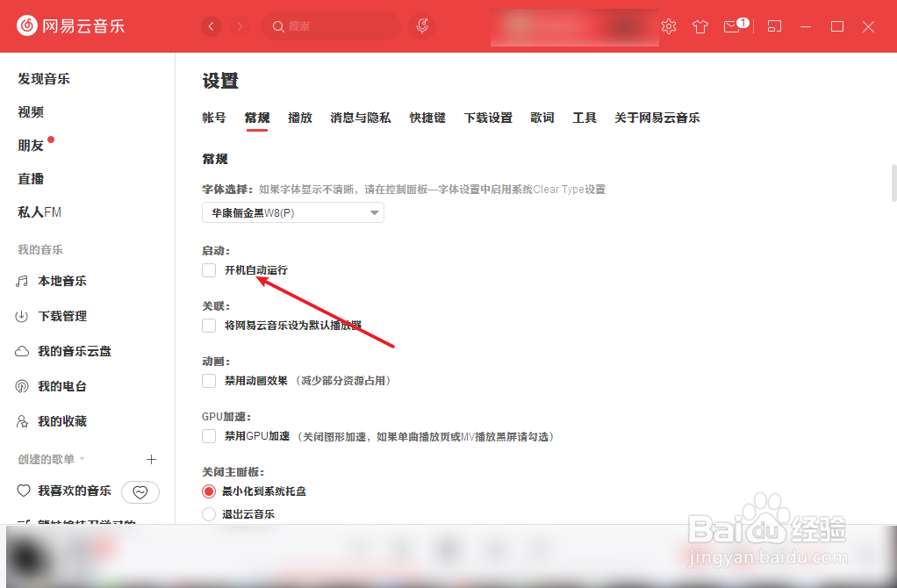Open 我的音乐云盘 cloud section

71,351
